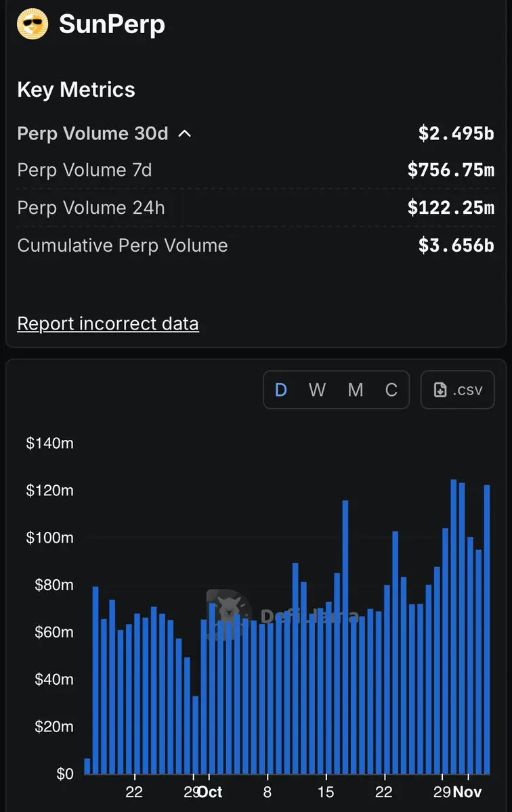Click the SunPerp title text
512x812 pixels.
click(112, 25)
